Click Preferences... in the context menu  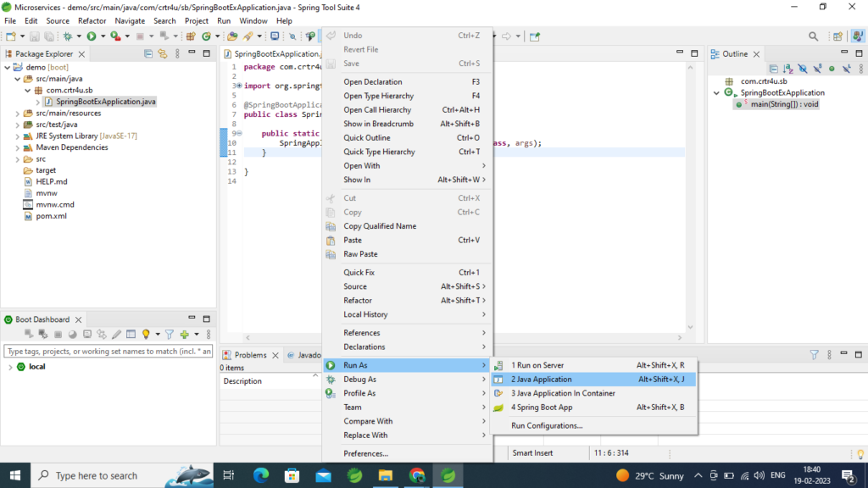point(407,454)
